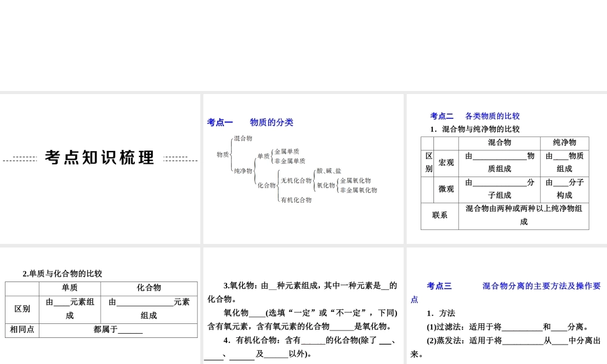Screen dimensions: 607x364
Task: Open the slide titled 考点知识梳理
Action: [x=100, y=169]
